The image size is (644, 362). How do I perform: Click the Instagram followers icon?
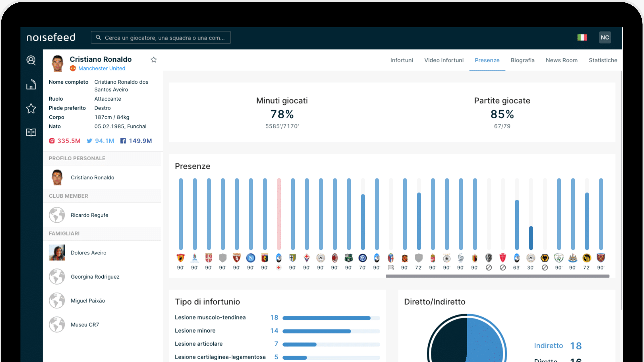[52, 141]
